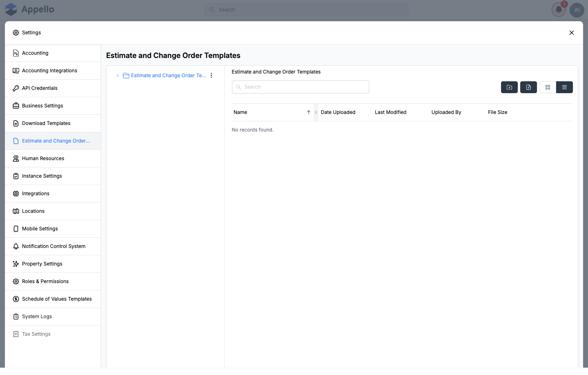The image size is (588, 375).
Task: Open Instance Settings
Action: [x=53, y=176]
